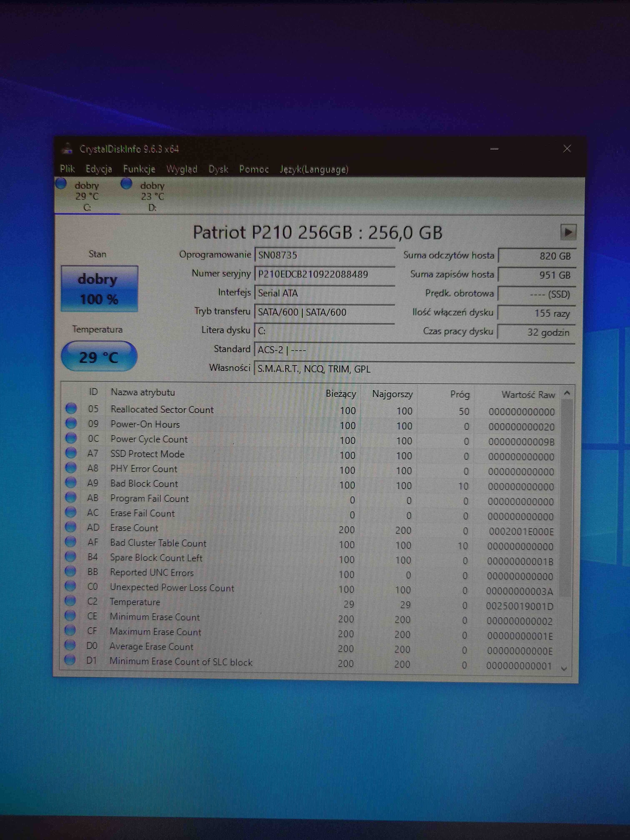The image size is (630, 840).
Task: Click the C: drive letter field
Action: [x=325, y=331]
